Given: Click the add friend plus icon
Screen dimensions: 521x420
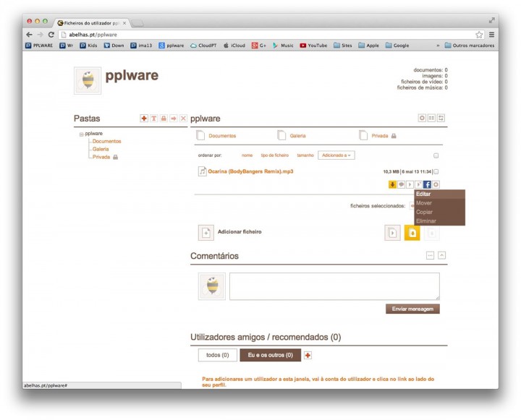Looking at the screenshot, I should click(308, 355).
